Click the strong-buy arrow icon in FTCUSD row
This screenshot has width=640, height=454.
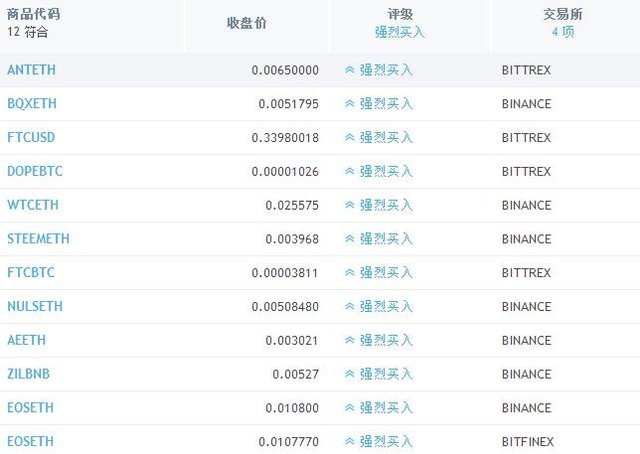pos(349,138)
